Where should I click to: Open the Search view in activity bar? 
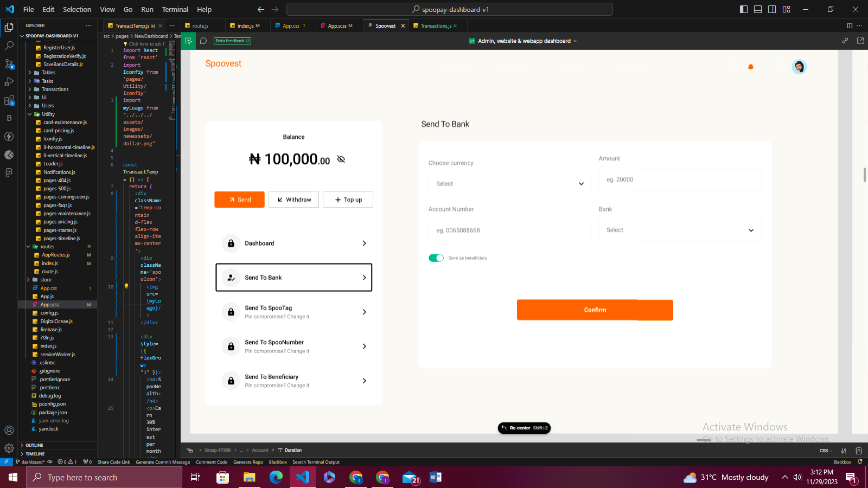click(9, 46)
